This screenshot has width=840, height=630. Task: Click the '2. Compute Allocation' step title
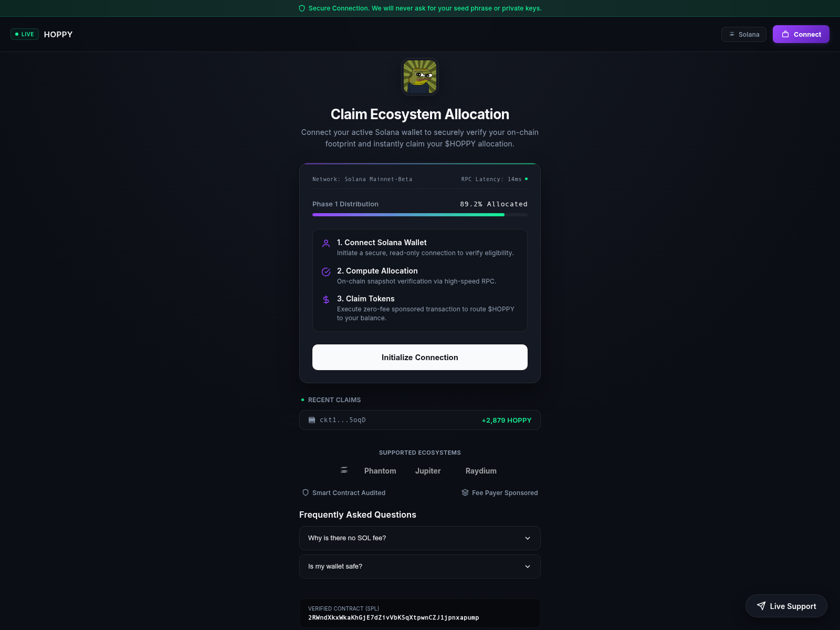pyautogui.click(x=377, y=271)
